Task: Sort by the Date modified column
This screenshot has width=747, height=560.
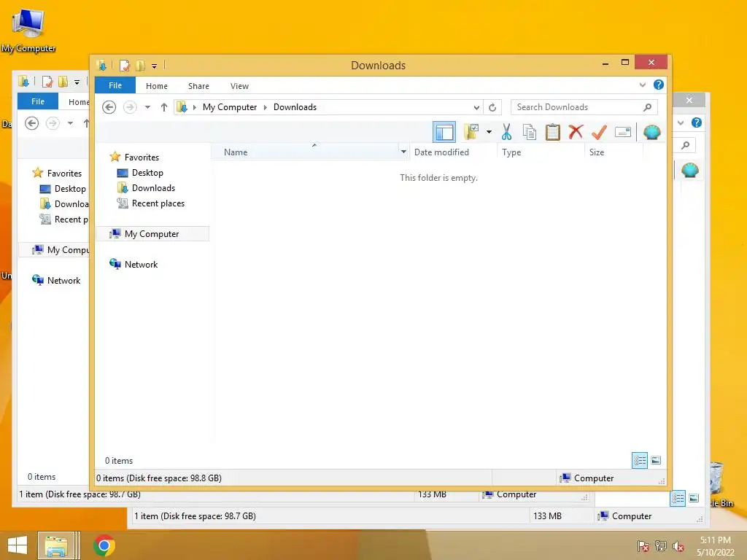Action: point(452,152)
